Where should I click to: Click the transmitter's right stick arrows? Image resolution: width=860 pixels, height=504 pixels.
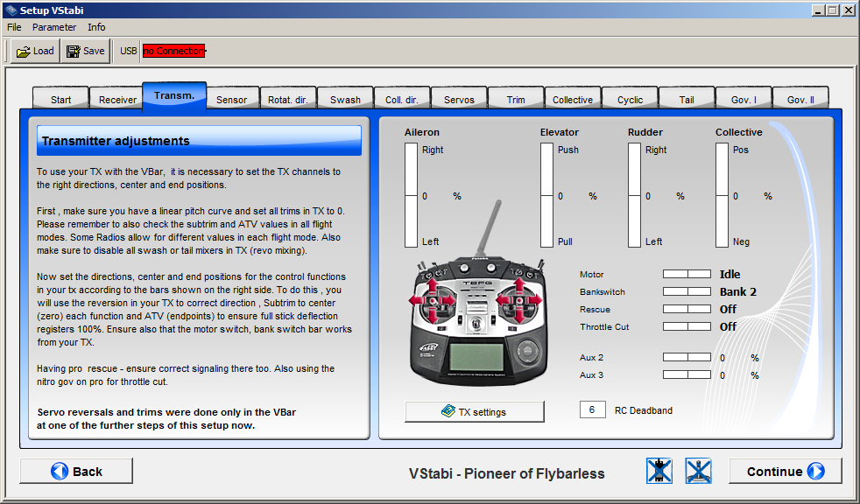tap(518, 301)
